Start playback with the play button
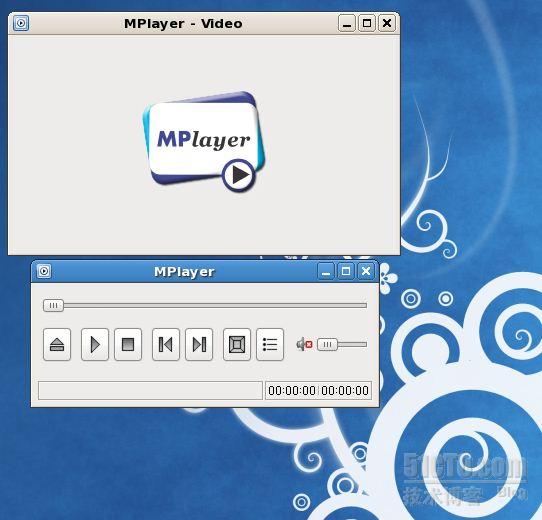Image resolution: width=542 pixels, height=520 pixels. (x=95, y=344)
